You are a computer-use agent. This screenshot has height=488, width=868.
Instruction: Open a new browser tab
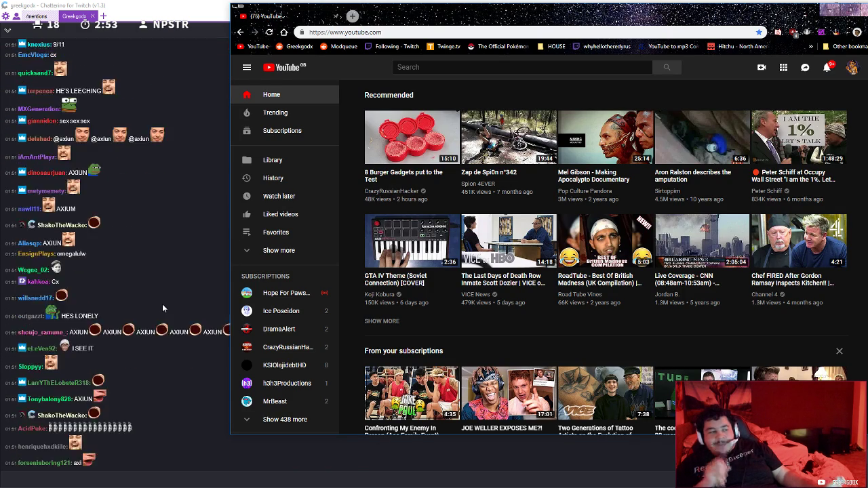(353, 16)
